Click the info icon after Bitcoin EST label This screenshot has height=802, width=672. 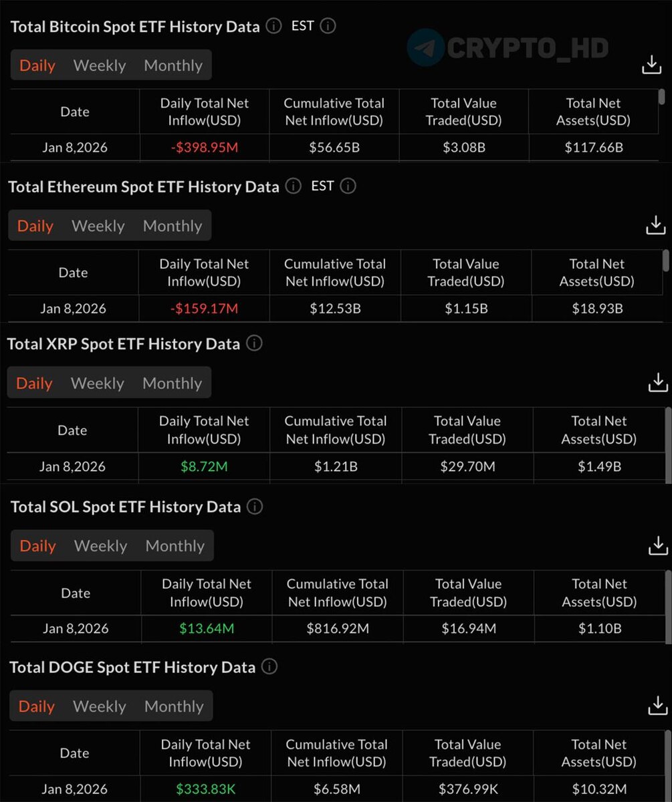328,26
